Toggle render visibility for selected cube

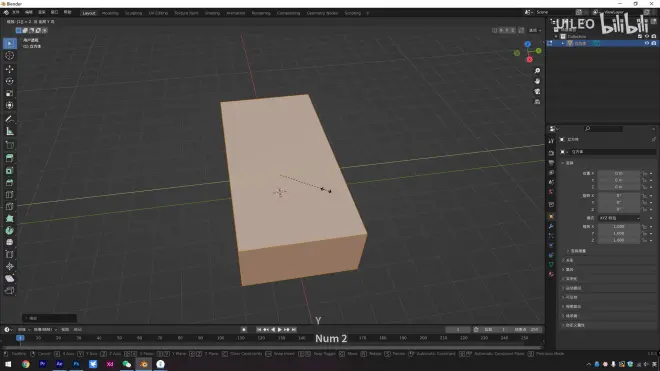654,43
